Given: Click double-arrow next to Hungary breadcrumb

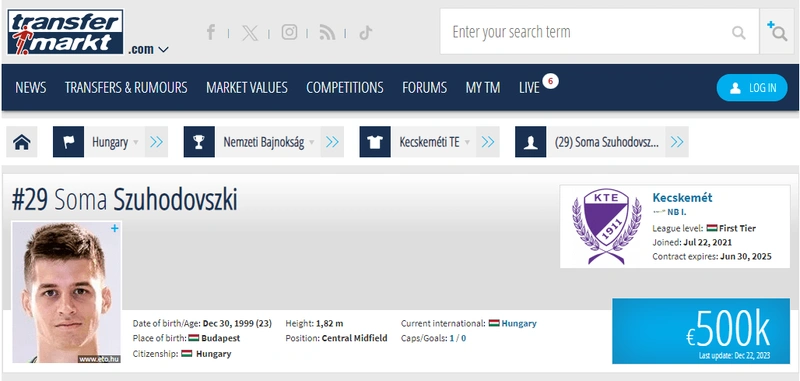Looking at the screenshot, I should click(x=157, y=142).
